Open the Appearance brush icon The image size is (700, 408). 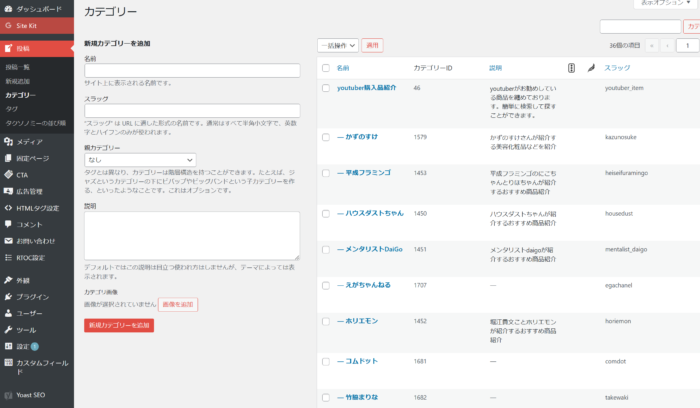click(8, 280)
